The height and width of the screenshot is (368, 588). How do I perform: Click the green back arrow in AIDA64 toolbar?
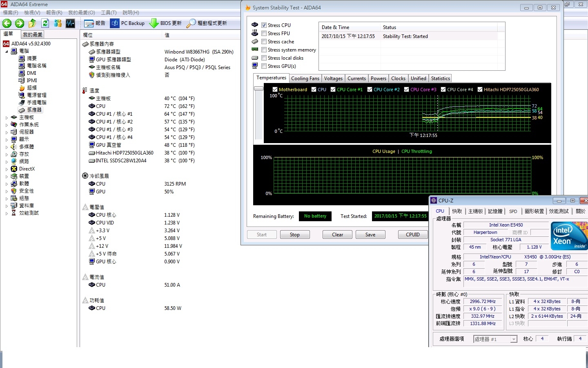point(7,23)
